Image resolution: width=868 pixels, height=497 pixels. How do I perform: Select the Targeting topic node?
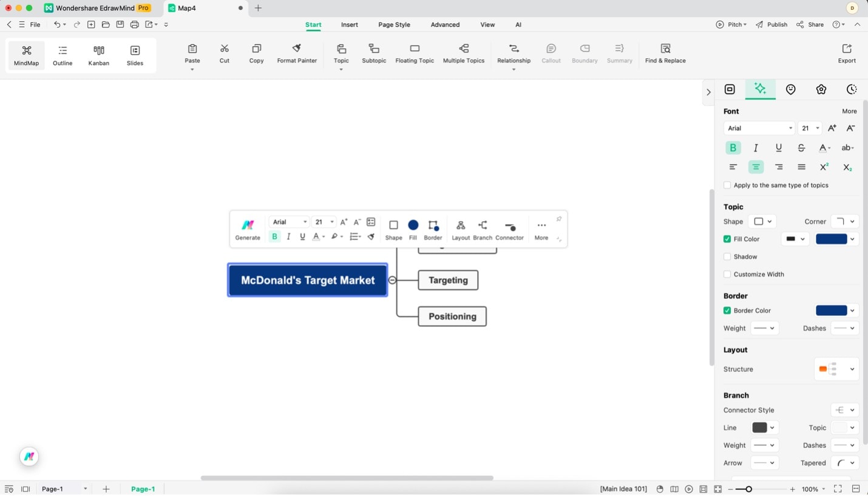click(x=448, y=280)
